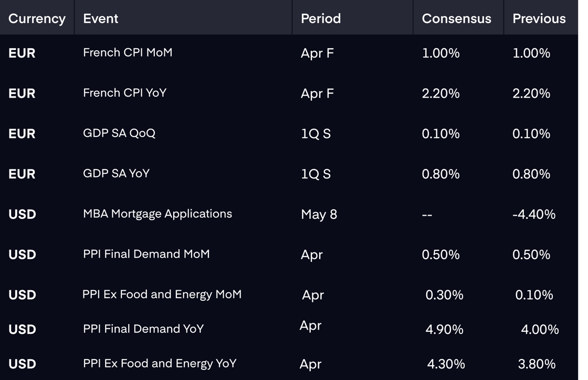Click the May 8 period cell
Viewport: 588px width, 380px height.
(319, 214)
